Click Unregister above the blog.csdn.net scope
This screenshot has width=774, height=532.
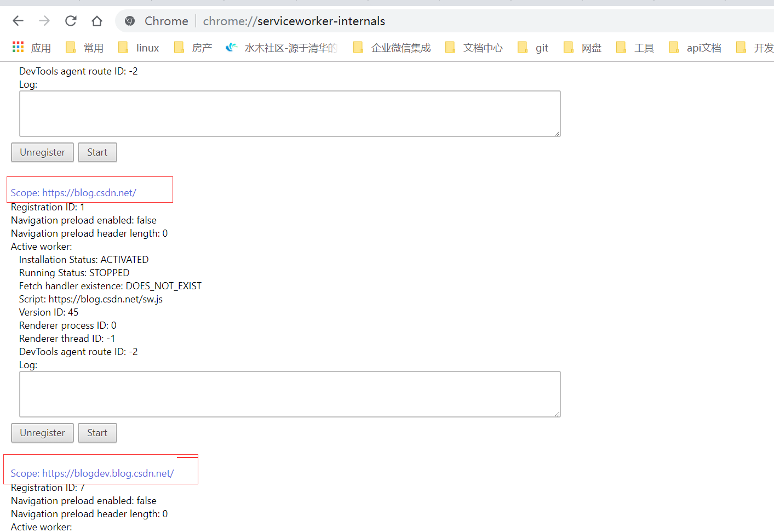pyautogui.click(x=42, y=152)
